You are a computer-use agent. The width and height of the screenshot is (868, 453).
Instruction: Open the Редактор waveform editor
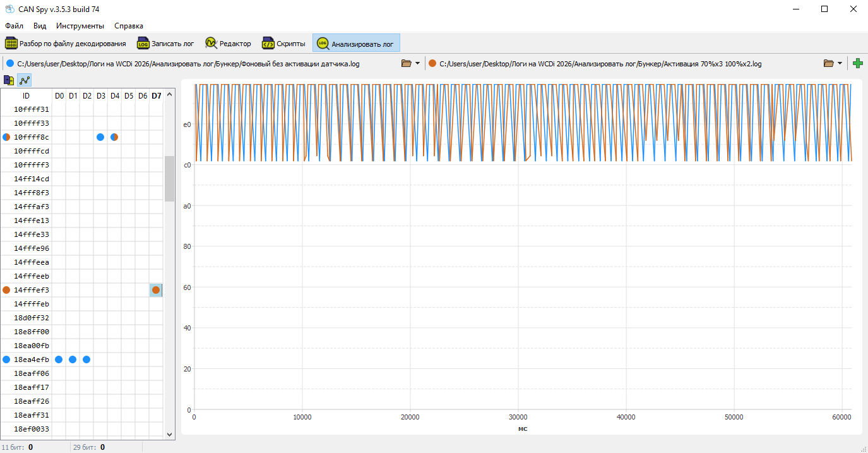[229, 44]
